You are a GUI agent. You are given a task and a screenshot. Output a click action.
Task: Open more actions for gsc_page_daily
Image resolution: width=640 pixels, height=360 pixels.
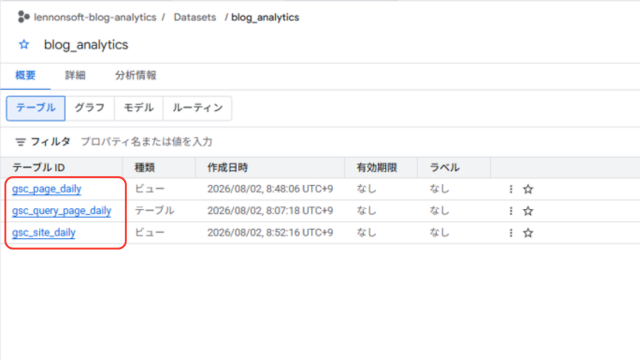pos(511,189)
